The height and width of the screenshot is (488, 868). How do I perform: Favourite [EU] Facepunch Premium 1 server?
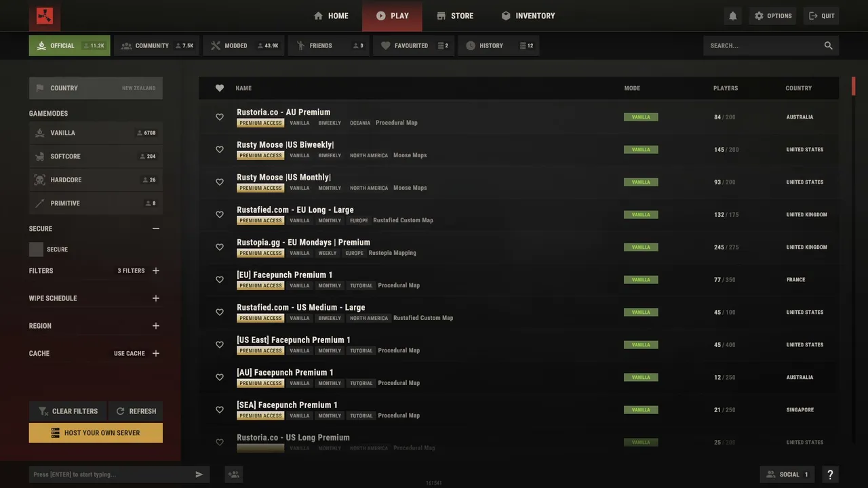(x=220, y=280)
